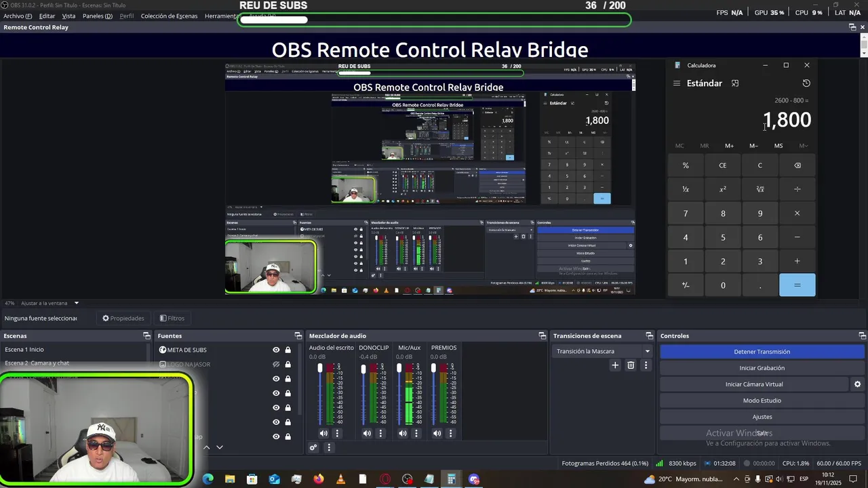Click Iniciar Grabación button
The width and height of the screenshot is (868, 488).
point(762,368)
